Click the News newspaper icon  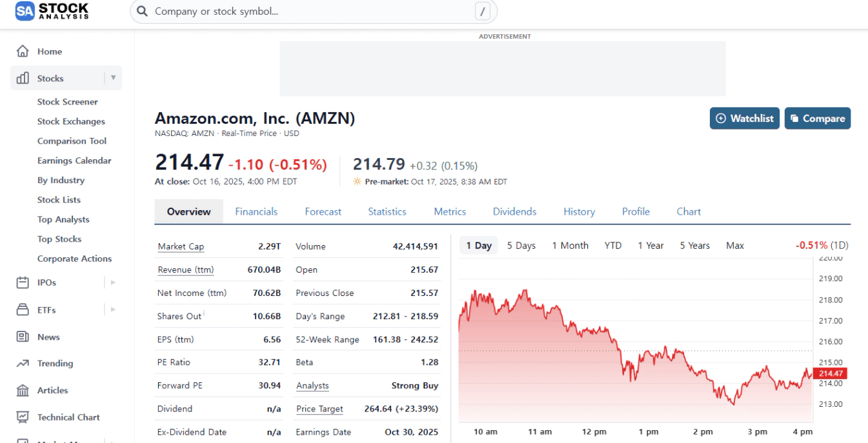click(23, 337)
